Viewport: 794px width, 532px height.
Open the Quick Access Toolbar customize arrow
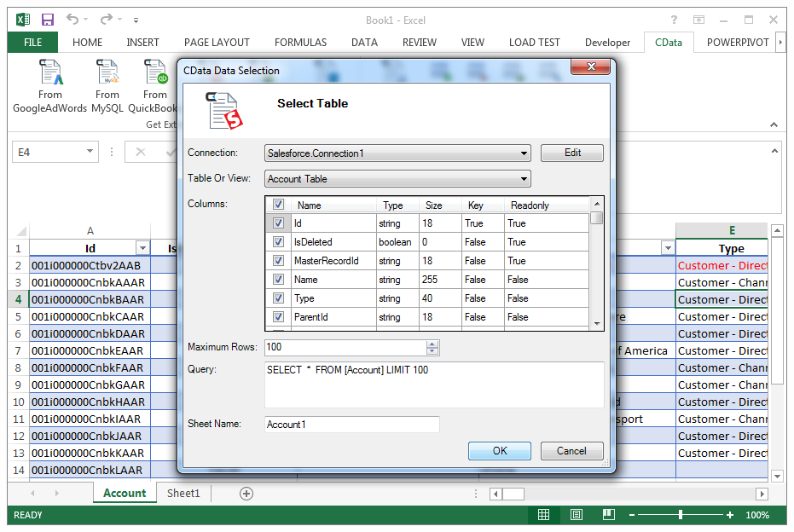click(x=136, y=20)
